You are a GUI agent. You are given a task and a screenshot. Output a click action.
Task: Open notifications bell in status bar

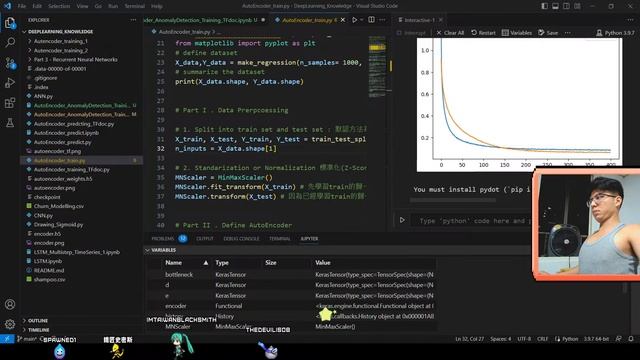631,339
